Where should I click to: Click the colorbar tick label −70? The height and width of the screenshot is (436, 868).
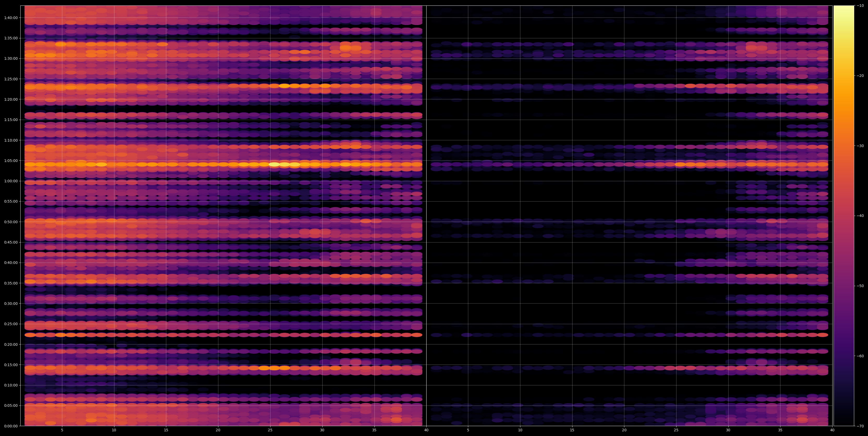[x=860, y=426]
